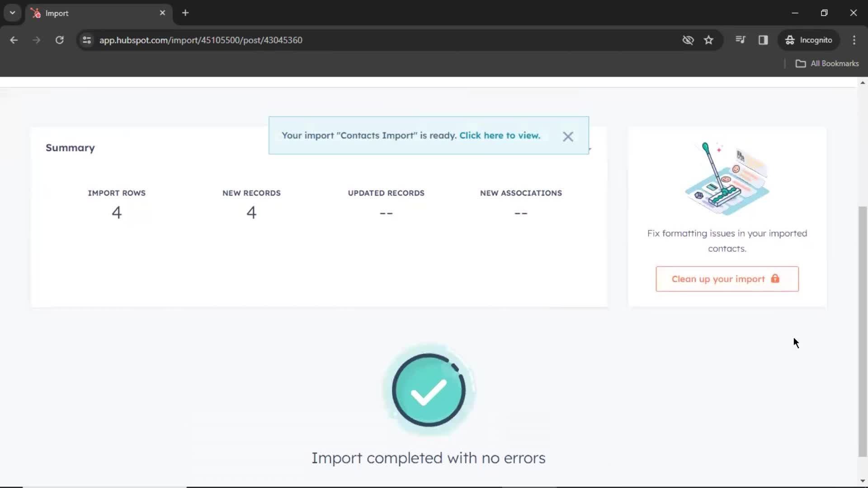Select the Import completed checkmark icon
The height and width of the screenshot is (488, 868).
[427, 390]
